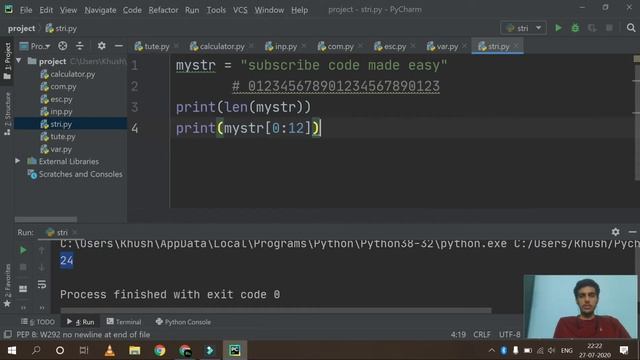Screen dimensions: 640x360
Task: Open the Favorites side tab
Action: pyautogui.click(x=7, y=285)
